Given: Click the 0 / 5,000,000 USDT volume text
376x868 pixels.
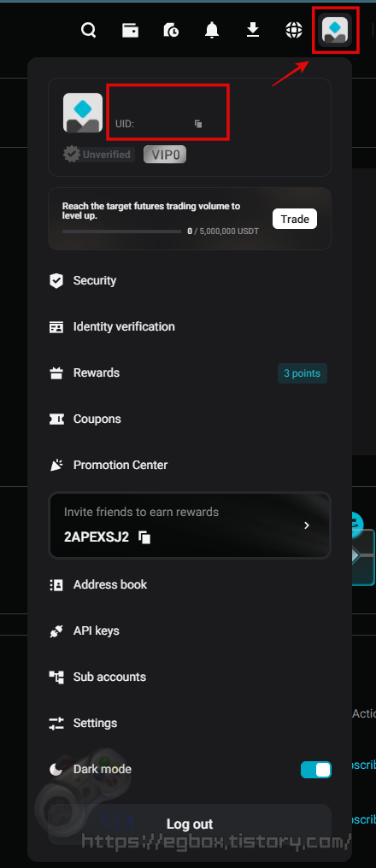Looking at the screenshot, I should (223, 232).
